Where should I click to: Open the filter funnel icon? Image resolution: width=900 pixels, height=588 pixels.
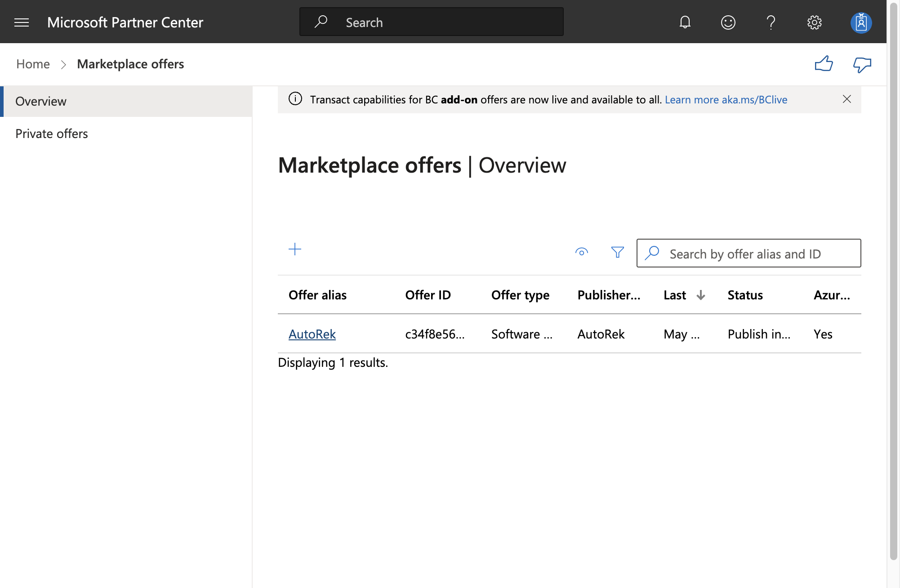coord(618,252)
